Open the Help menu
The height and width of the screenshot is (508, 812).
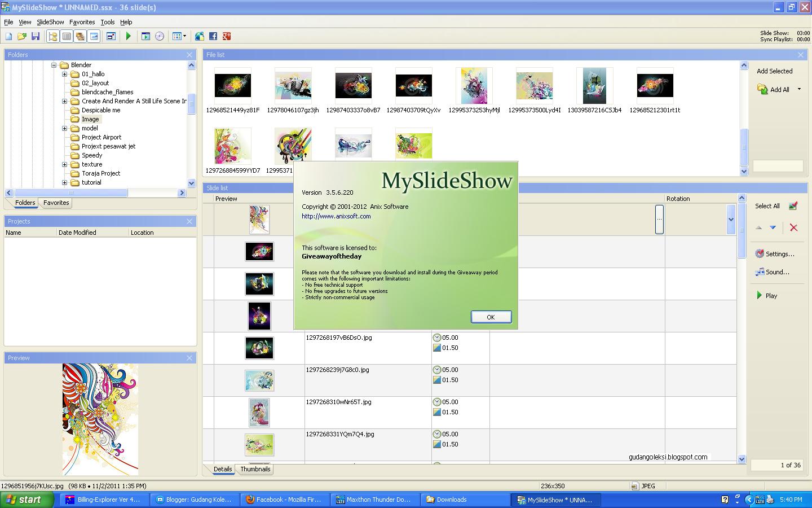126,22
